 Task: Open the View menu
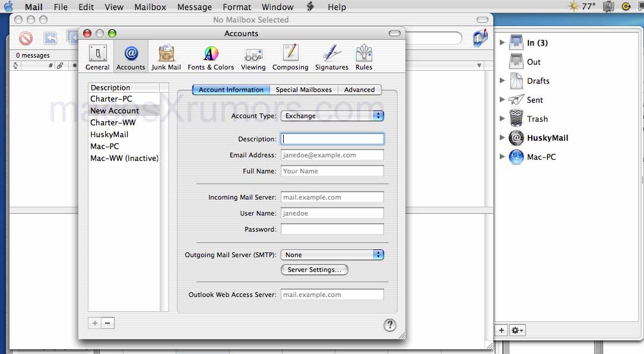pyautogui.click(x=114, y=7)
